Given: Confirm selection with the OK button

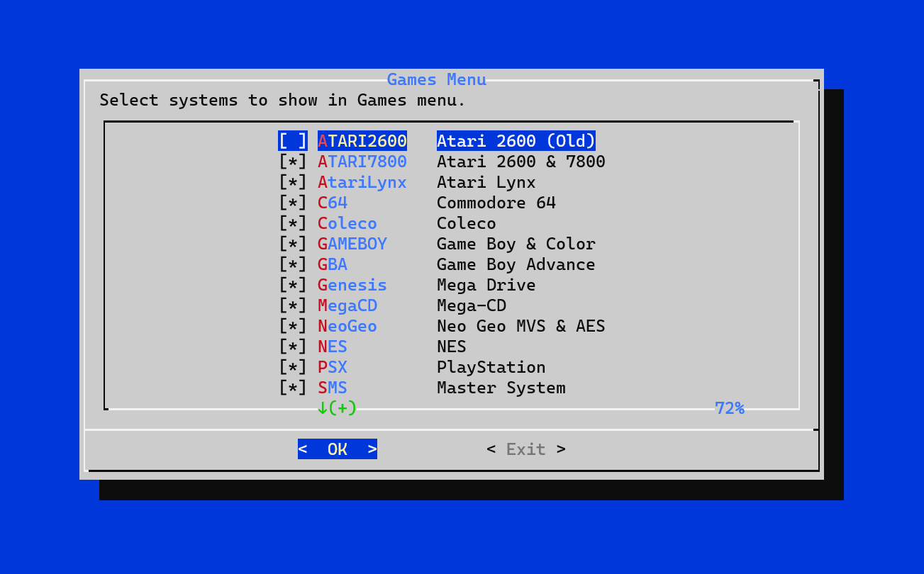Looking at the screenshot, I should [338, 449].
